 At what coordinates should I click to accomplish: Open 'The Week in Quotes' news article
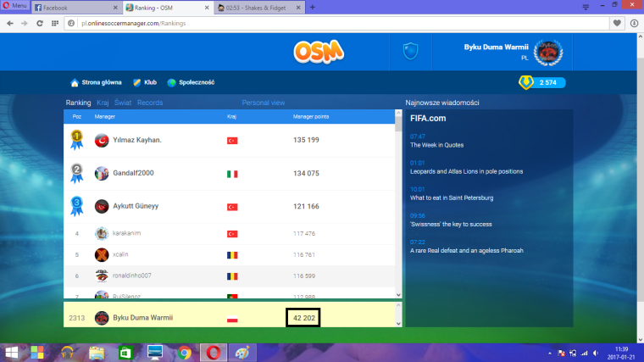(x=439, y=145)
